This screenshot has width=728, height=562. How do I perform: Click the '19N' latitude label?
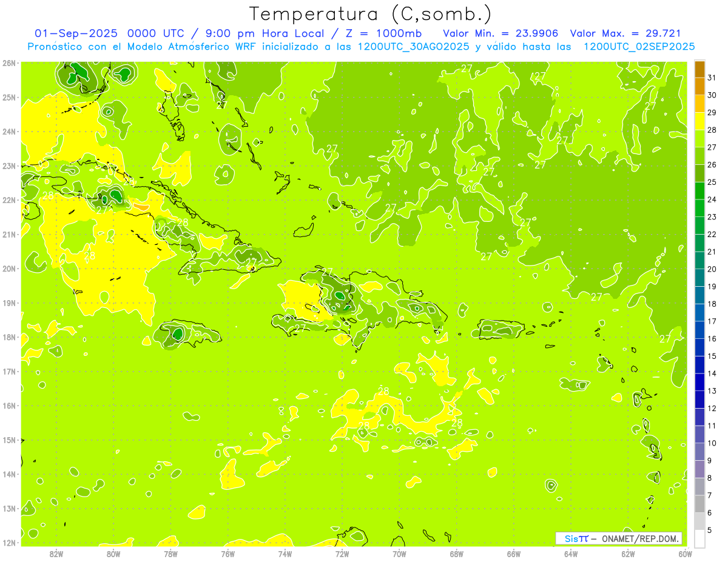(9, 303)
